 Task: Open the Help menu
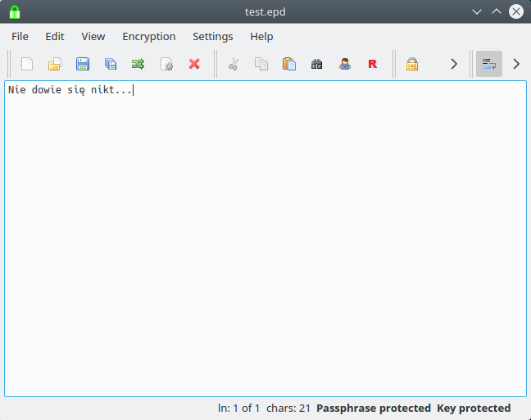point(261,37)
